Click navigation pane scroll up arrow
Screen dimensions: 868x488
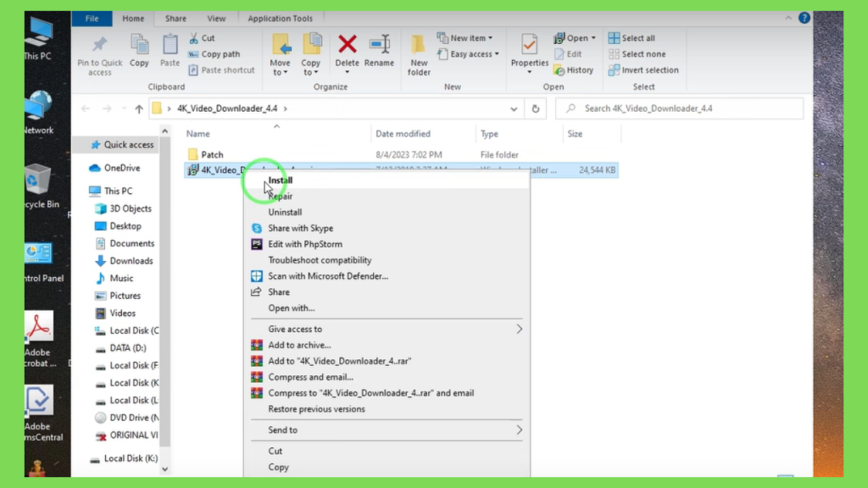point(165,131)
